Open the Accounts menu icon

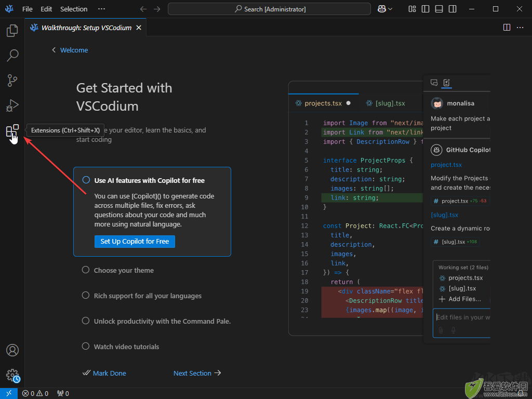coord(12,350)
